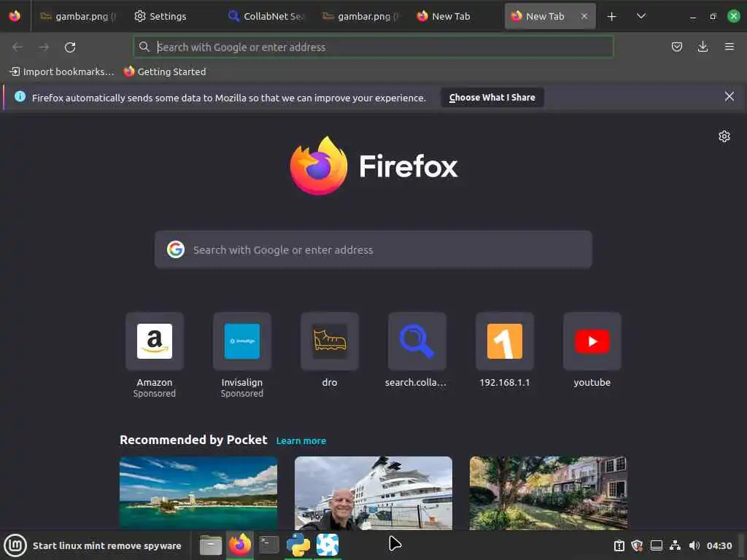Click the Firefox logo on new tab page
Image resolution: width=747 pixels, height=560 pixels.
pyautogui.click(x=373, y=166)
